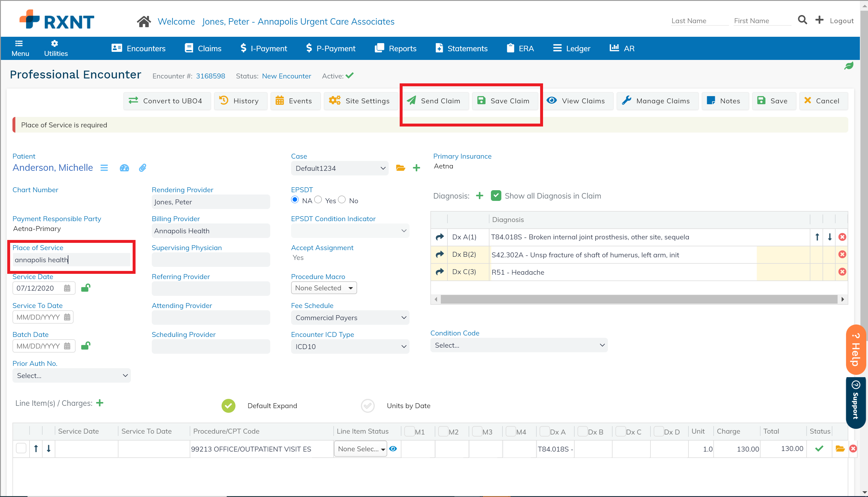Image resolution: width=868 pixels, height=497 pixels.
Task: Switch to the Claims menu
Action: (x=203, y=48)
